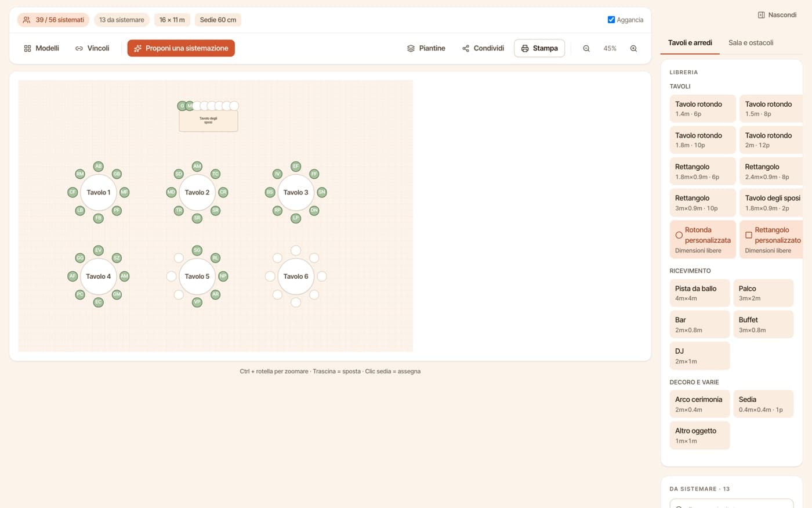This screenshot has height=508, width=812.
Task: Add the Tavolo degli sposi library item
Action: coord(772,203)
